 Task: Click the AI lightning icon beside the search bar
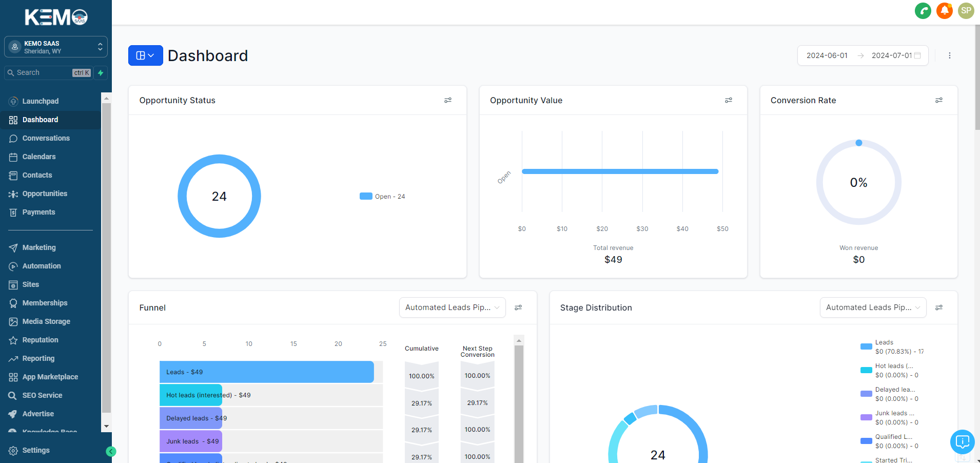pyautogui.click(x=101, y=73)
